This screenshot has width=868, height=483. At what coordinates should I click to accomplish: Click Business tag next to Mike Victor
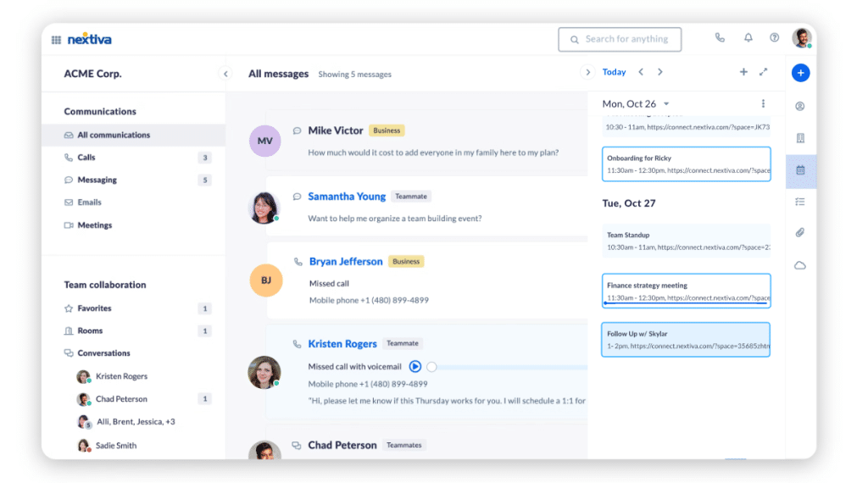[x=387, y=130]
